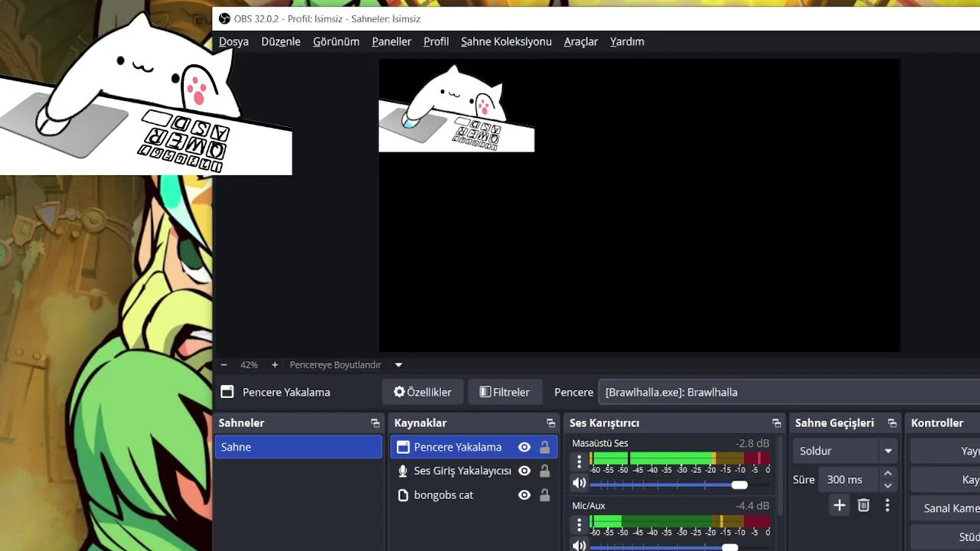
Task: Undock the Kaynaklar panel
Action: coord(550,423)
